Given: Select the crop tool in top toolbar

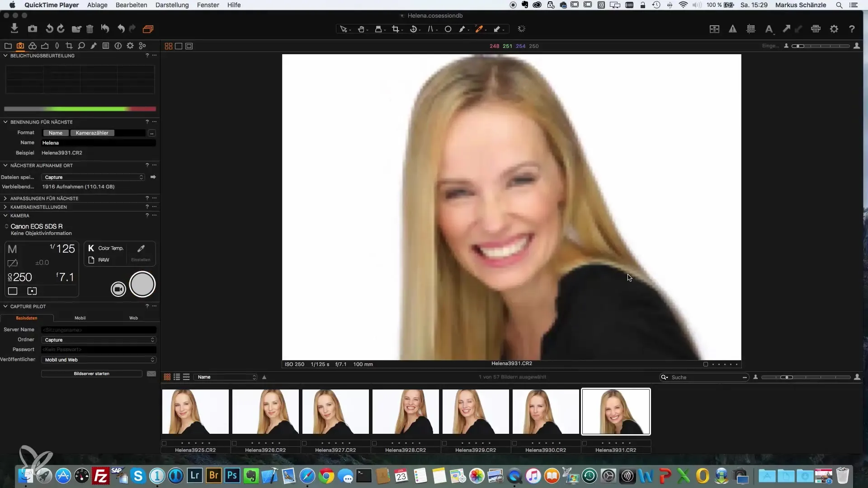Looking at the screenshot, I should click(x=396, y=29).
